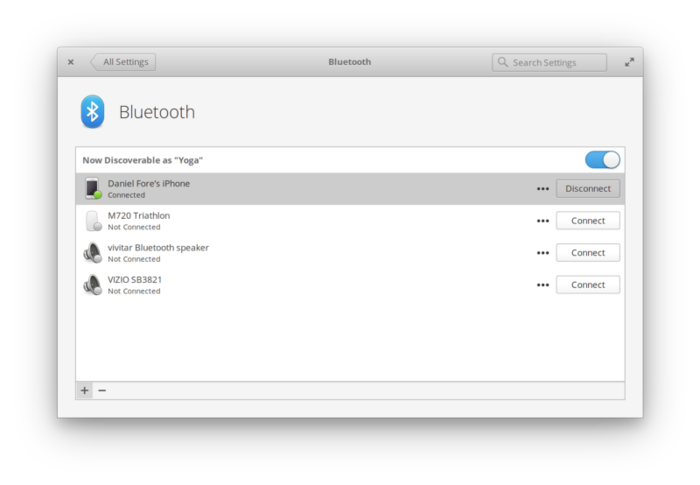The image size is (700, 485).
Task: Remove selected device with minus icon
Action: [102, 391]
